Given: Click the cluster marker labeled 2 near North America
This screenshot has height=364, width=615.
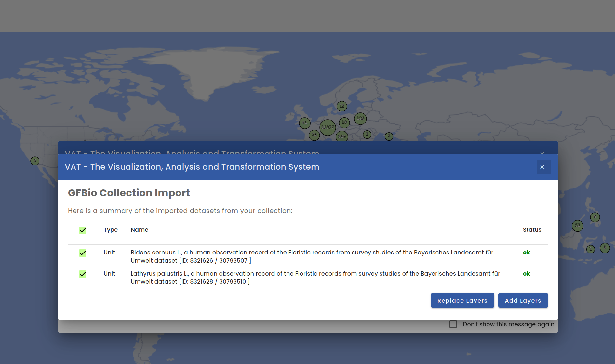Looking at the screenshot, I should (x=35, y=161).
